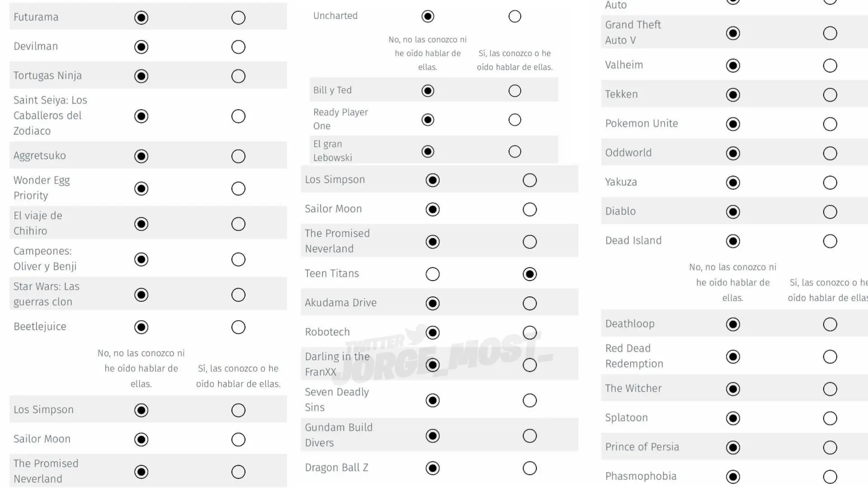The width and height of the screenshot is (868, 488).
Task: Select 'Sí' radio for Dragon Ball Z
Action: click(x=530, y=468)
